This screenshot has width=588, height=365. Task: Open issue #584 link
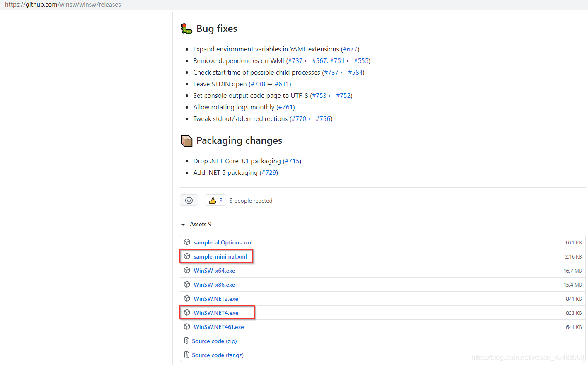(x=356, y=72)
